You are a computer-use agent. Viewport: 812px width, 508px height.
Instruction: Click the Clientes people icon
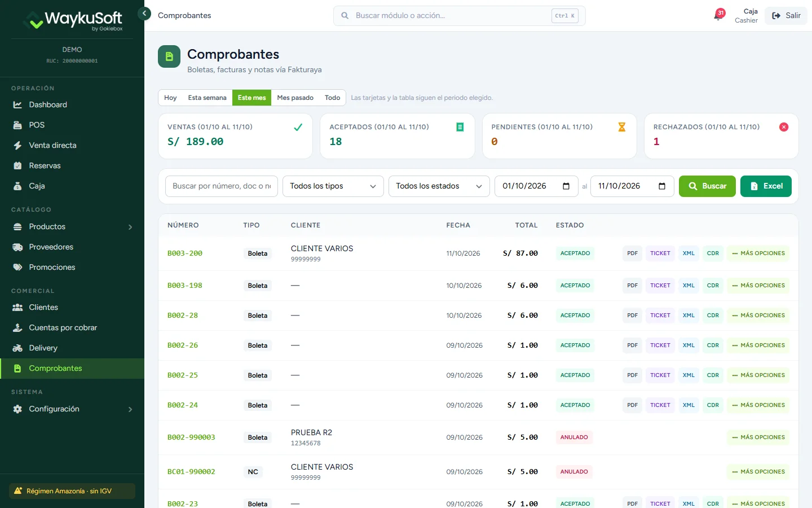[x=17, y=308]
